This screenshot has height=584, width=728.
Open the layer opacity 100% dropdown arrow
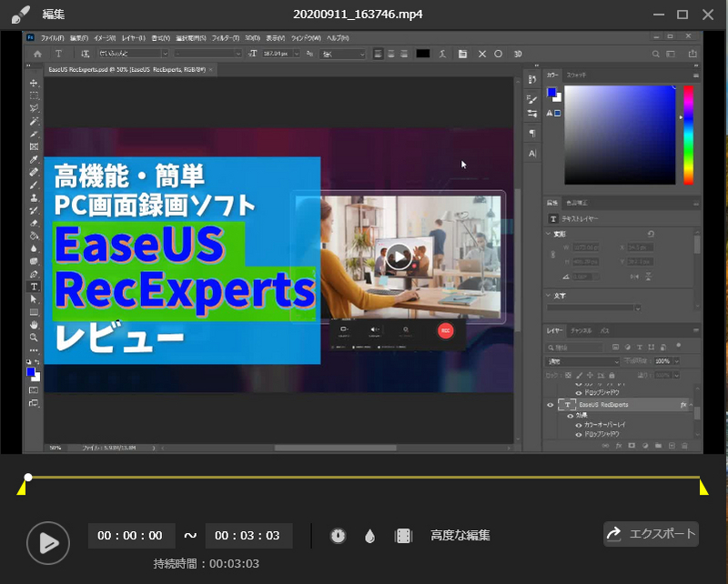pos(676,361)
